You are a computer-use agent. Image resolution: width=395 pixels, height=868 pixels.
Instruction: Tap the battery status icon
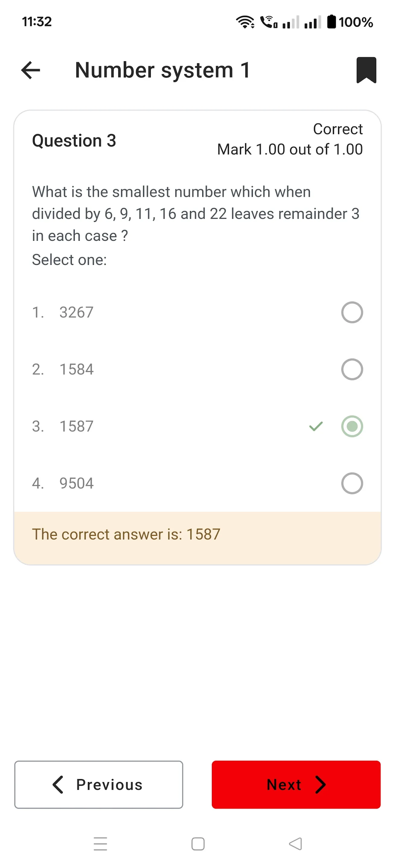click(331, 22)
